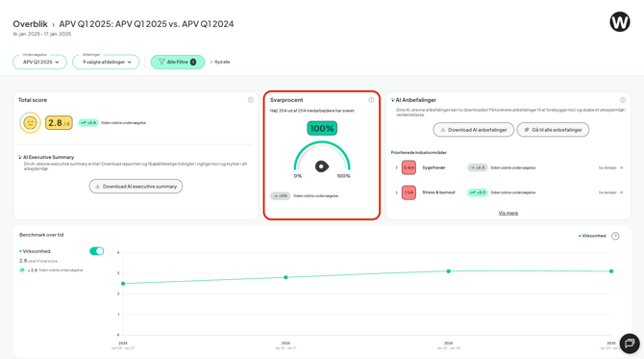Click the +0.8 trend badge under Total score

click(x=88, y=122)
